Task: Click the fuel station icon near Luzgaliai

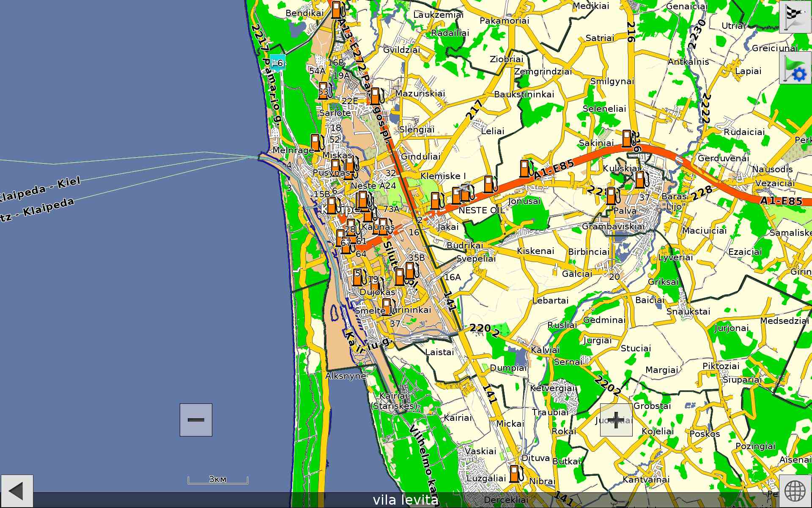Action: (x=515, y=473)
